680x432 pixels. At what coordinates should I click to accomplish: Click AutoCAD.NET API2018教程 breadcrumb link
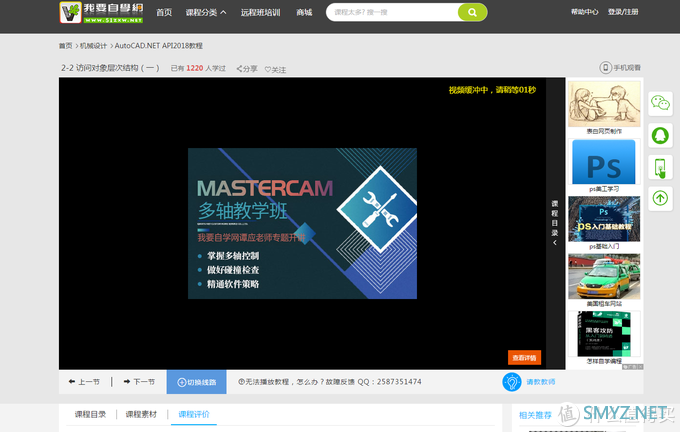pyautogui.click(x=159, y=46)
